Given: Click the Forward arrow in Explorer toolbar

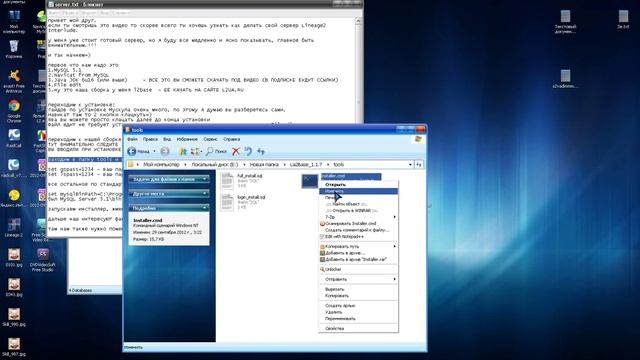Looking at the screenshot, I should coord(164,151).
